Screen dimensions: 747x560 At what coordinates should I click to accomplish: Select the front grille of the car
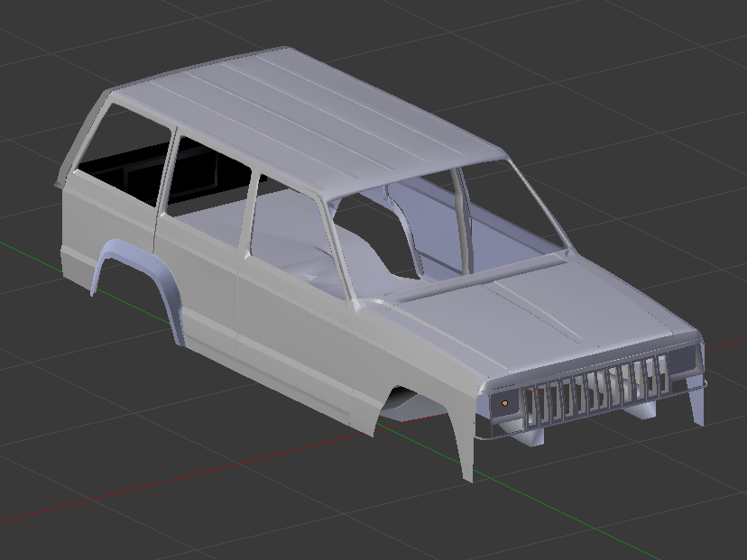pos(595,390)
